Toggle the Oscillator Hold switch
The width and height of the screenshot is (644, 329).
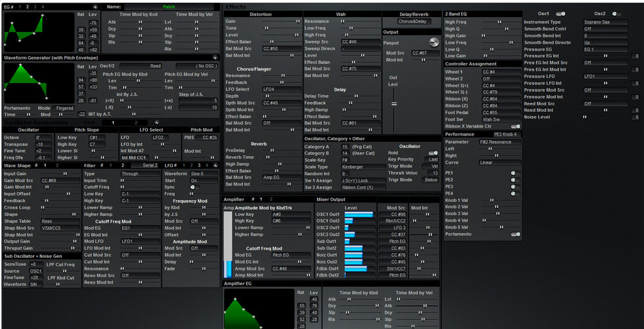pyautogui.click(x=433, y=153)
